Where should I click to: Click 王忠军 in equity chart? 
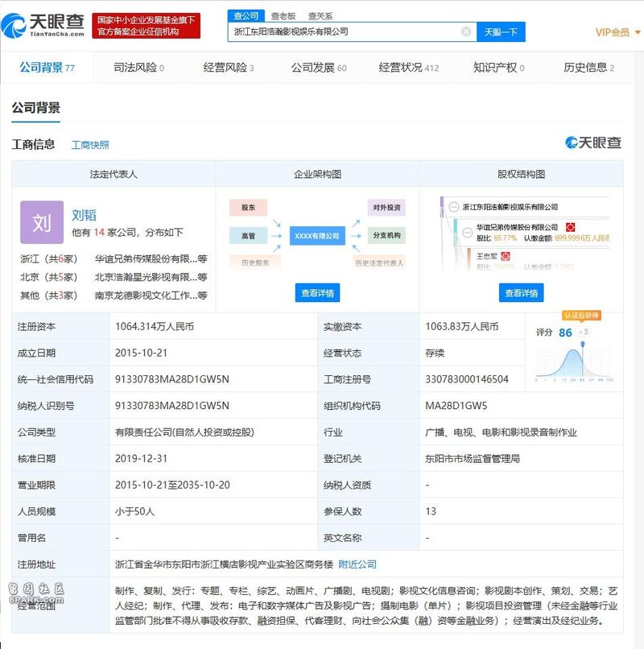487,256
